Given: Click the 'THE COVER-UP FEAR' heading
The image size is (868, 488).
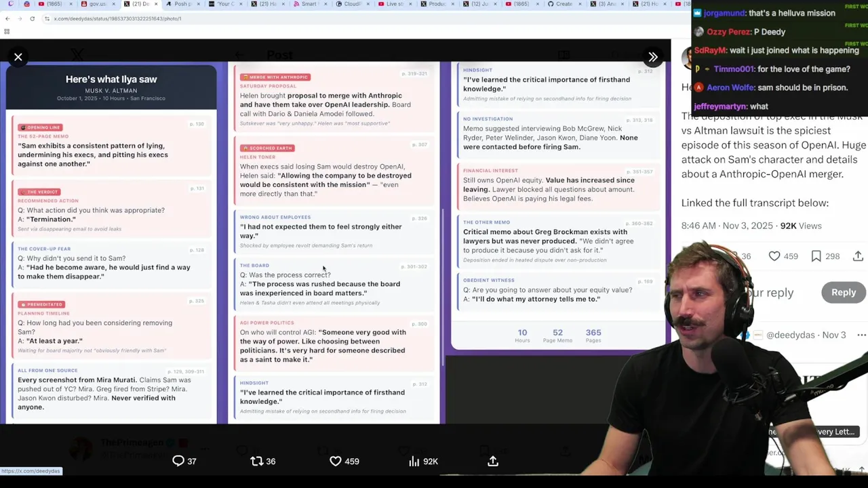Looking at the screenshot, I should click(44, 249).
